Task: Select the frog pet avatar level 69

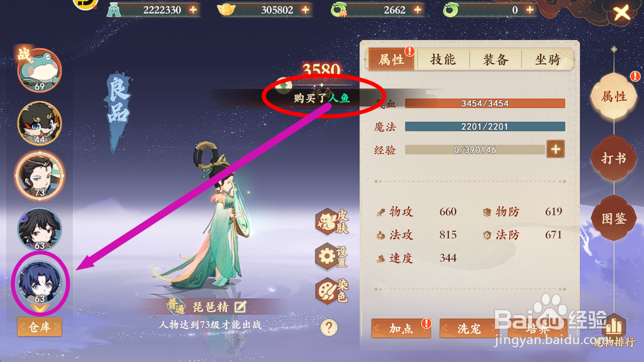Action: [x=39, y=70]
